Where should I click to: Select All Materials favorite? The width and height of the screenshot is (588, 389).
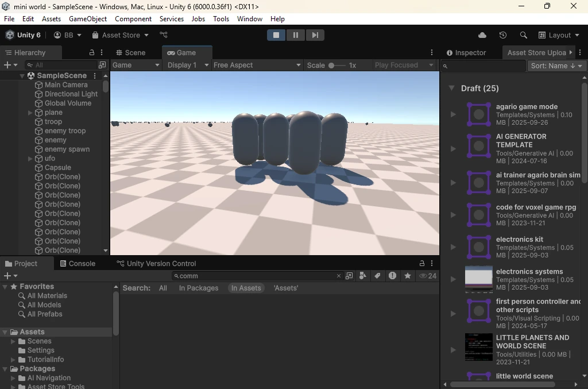pos(47,295)
